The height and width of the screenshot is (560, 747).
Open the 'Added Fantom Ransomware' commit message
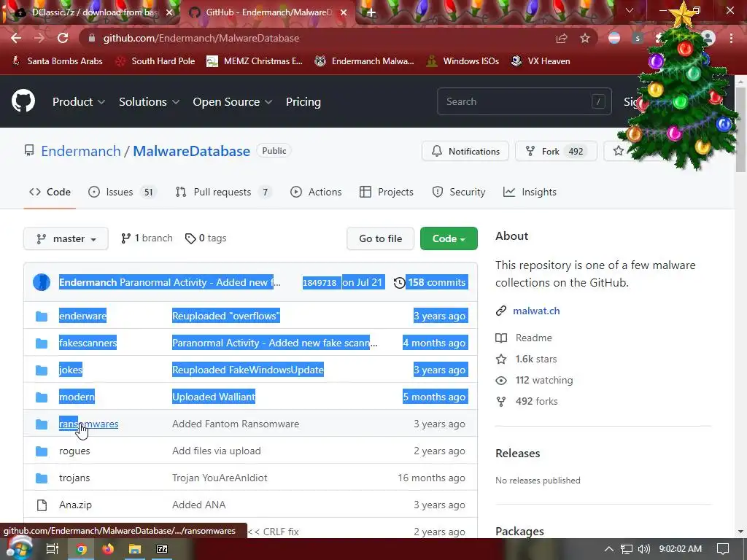point(236,424)
